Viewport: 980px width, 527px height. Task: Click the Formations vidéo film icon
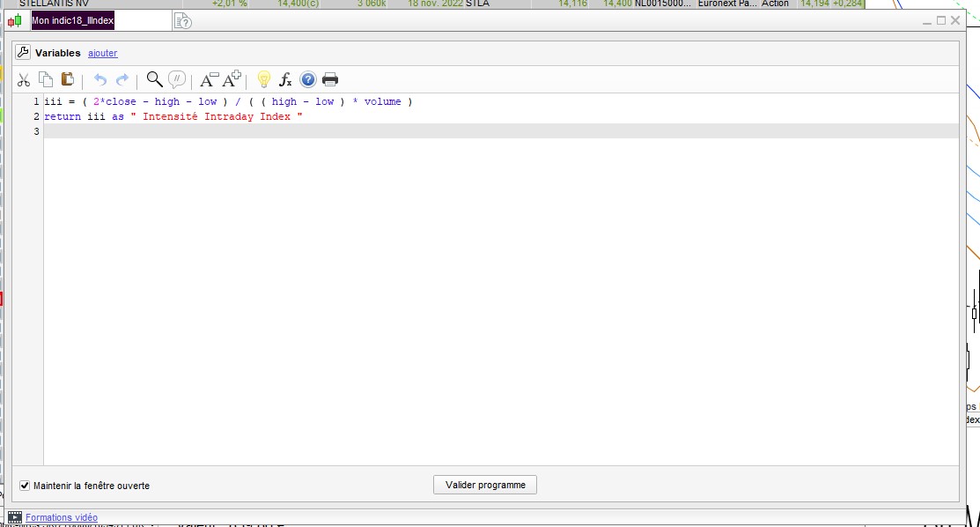coord(15,517)
